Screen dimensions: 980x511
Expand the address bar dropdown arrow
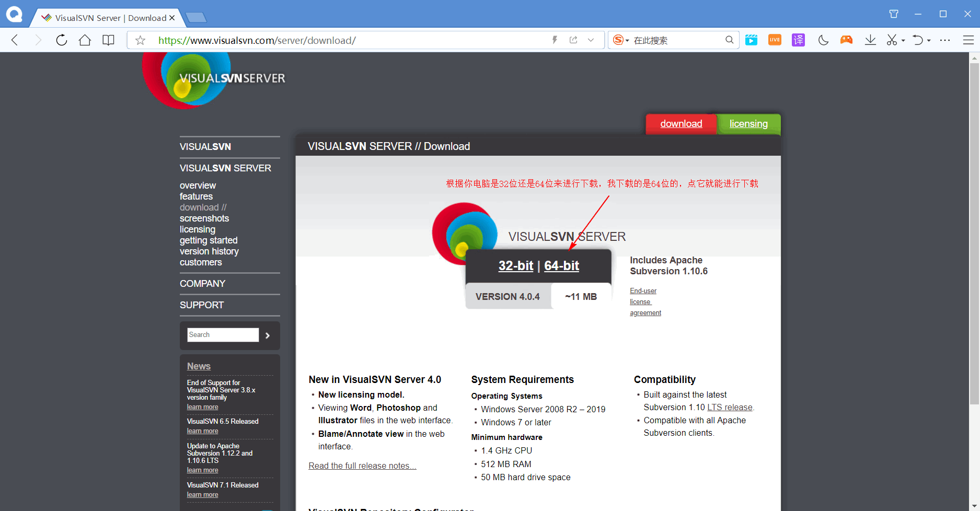(x=591, y=40)
